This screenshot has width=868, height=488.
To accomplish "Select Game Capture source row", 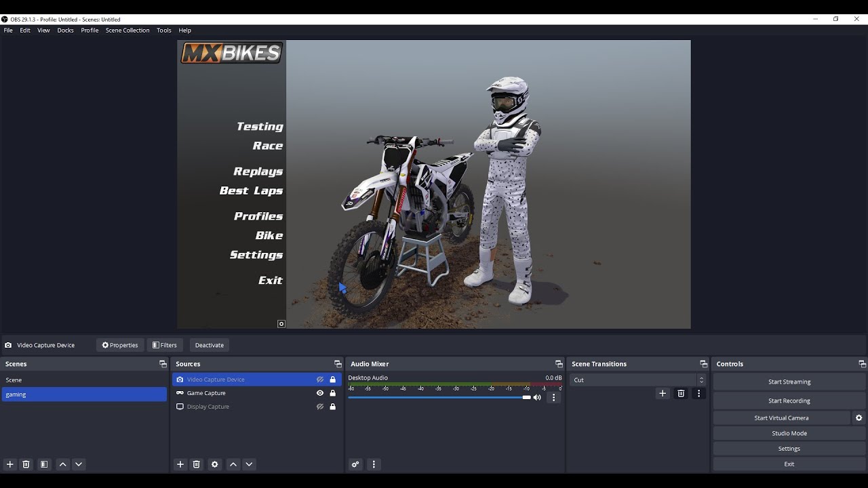I will (257, 393).
